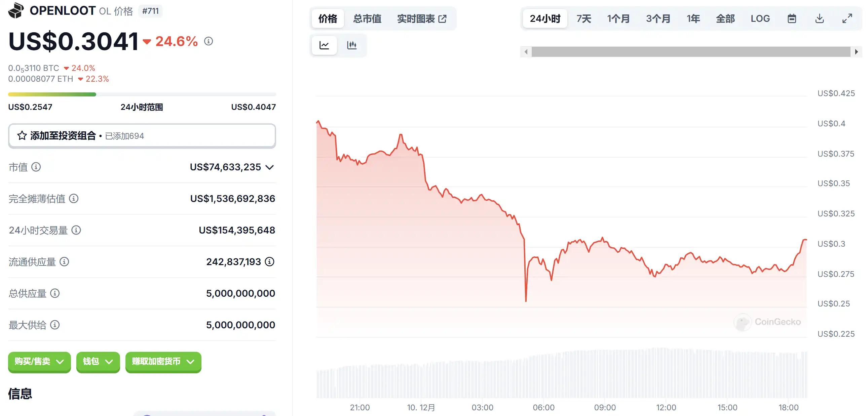Image resolution: width=868 pixels, height=416 pixels.
Task: Expand the chart to fullscreen
Action: pyautogui.click(x=847, y=18)
